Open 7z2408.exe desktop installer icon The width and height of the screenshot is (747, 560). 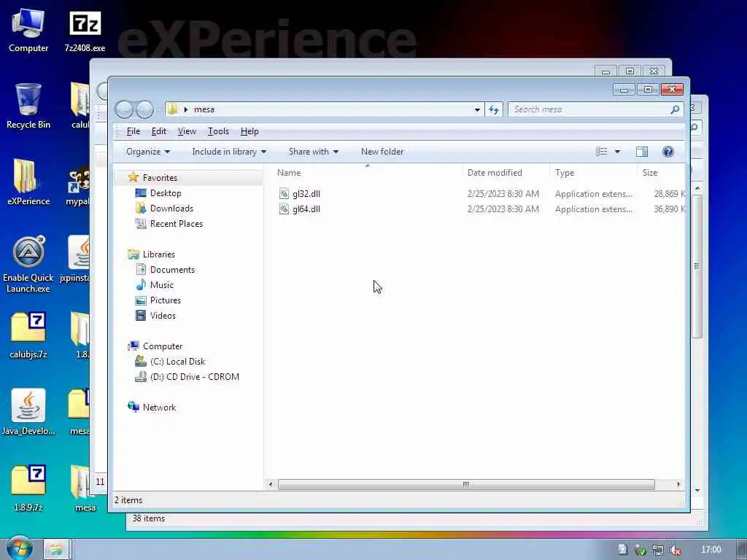(85, 31)
